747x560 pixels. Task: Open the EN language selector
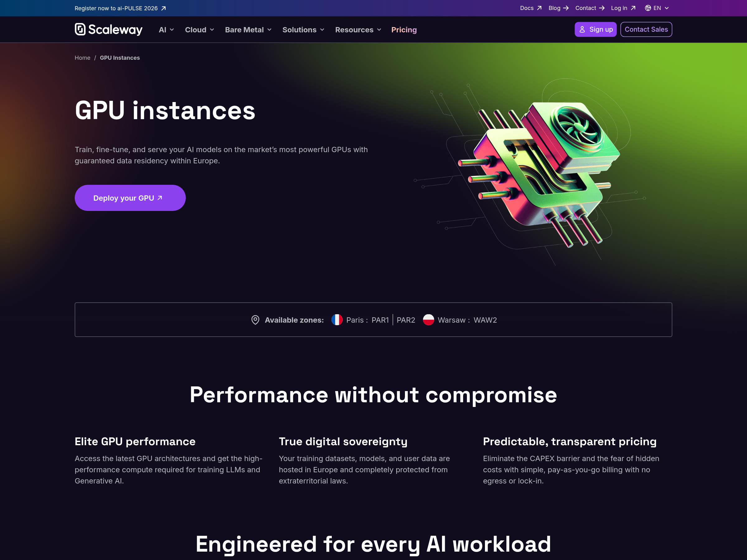click(657, 8)
